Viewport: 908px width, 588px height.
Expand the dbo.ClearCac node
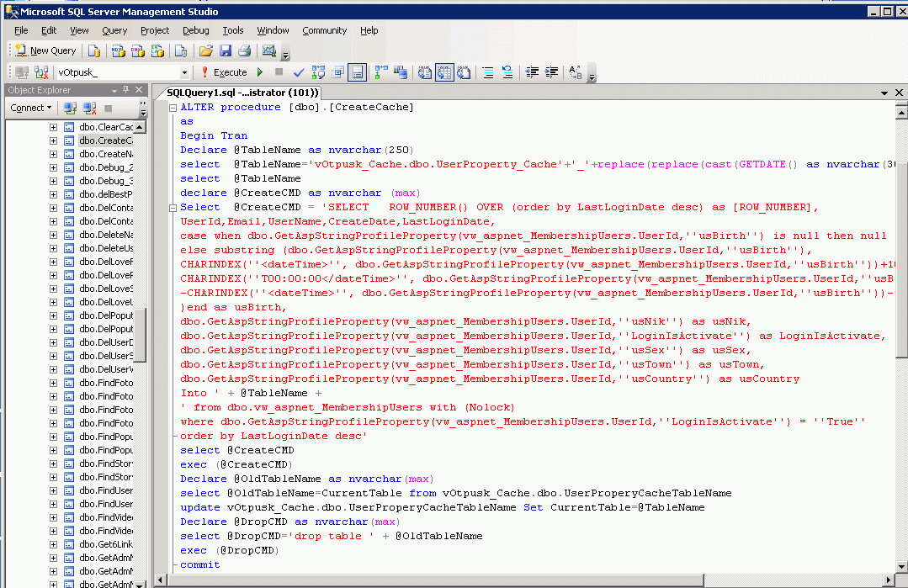click(53, 127)
